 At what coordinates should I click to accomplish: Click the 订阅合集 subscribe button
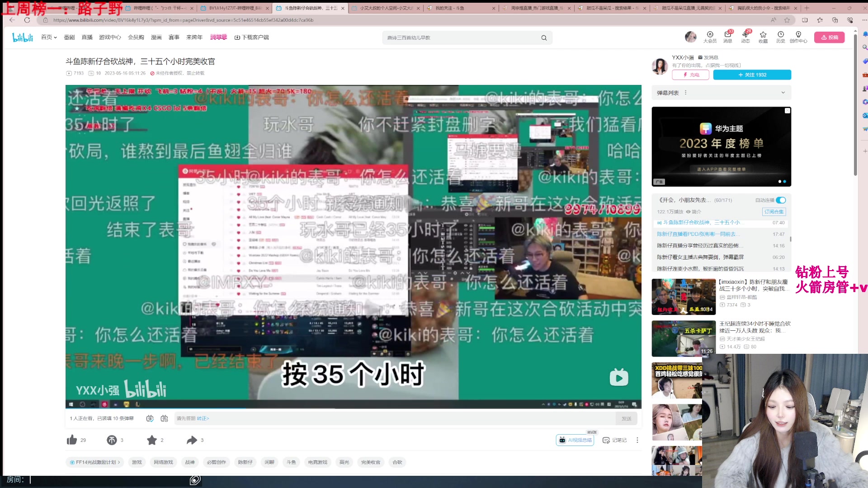tap(774, 211)
